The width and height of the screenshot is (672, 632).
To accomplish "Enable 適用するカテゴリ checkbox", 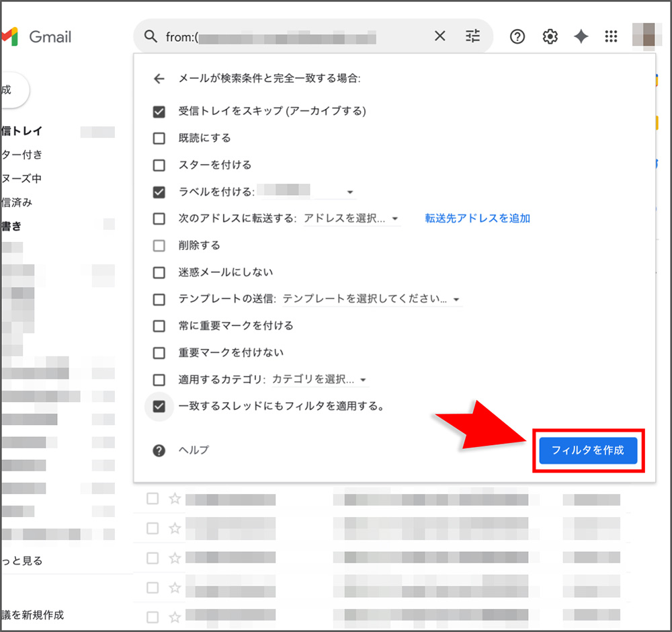I will point(159,380).
